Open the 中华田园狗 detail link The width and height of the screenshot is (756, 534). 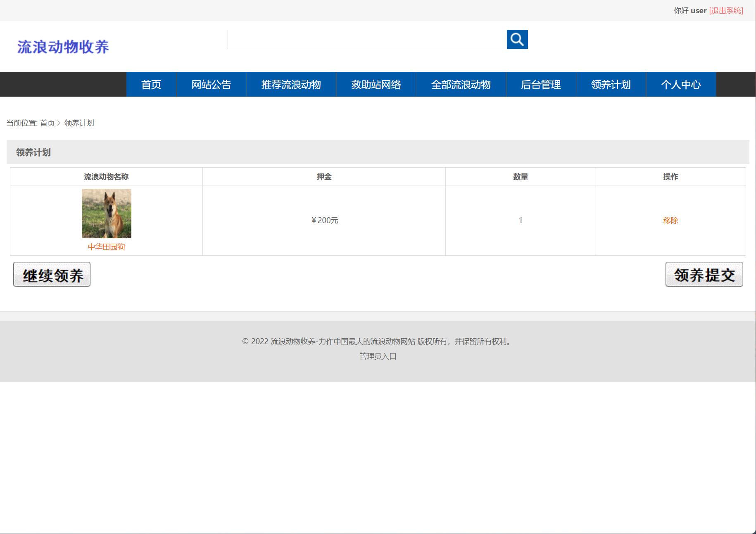tap(107, 247)
